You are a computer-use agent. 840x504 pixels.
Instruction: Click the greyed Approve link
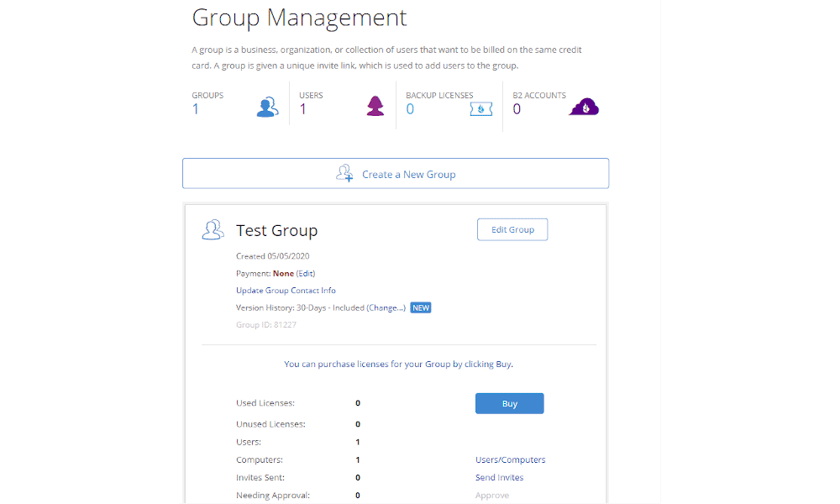click(491, 495)
